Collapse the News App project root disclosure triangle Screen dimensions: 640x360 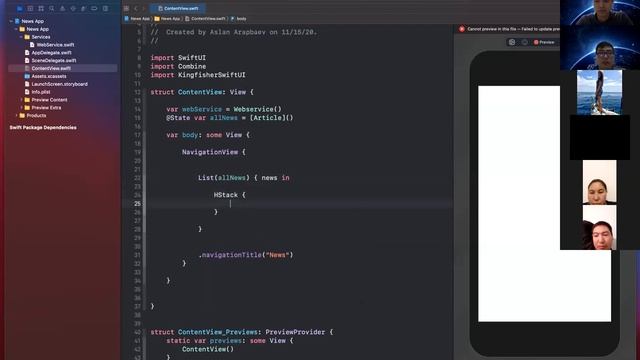[x=11, y=21]
